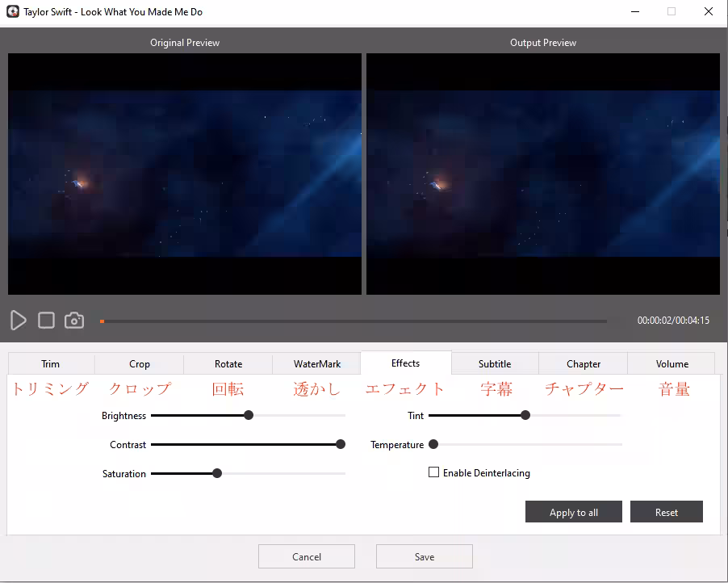Open the Crop tab
This screenshot has height=583, width=728.
[x=140, y=364]
